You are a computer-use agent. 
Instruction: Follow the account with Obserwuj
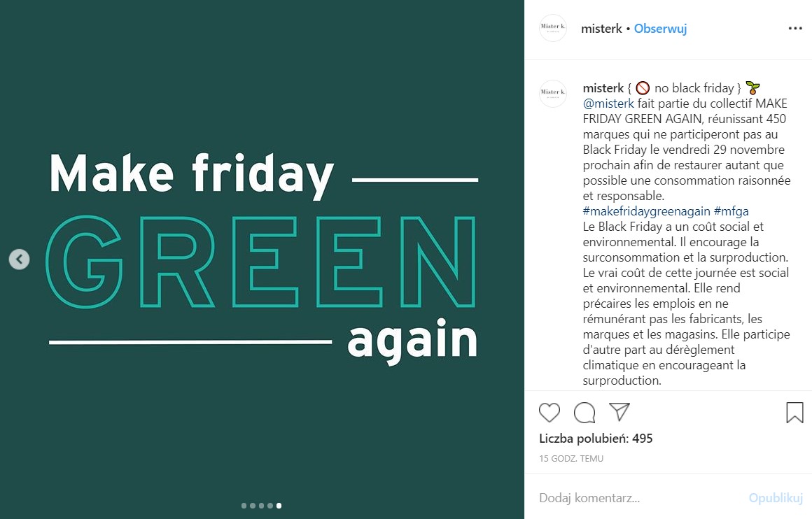(660, 29)
